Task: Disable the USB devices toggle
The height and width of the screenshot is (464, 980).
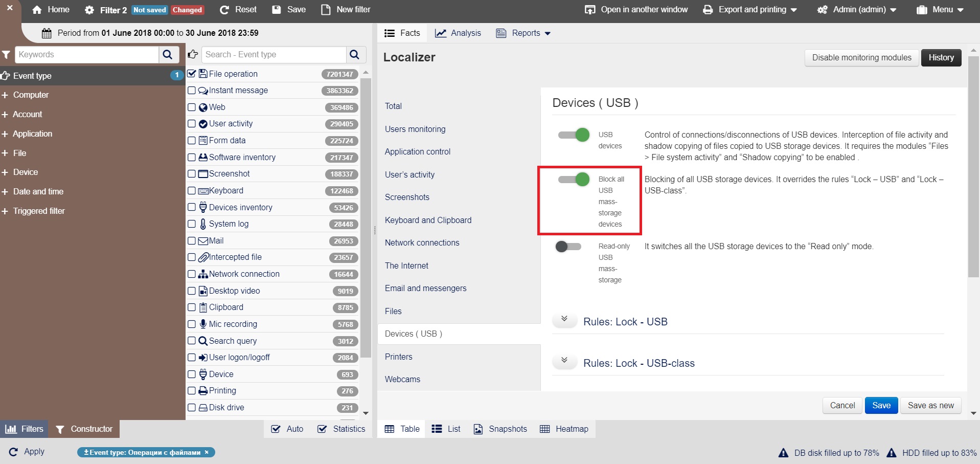Action: [574, 135]
